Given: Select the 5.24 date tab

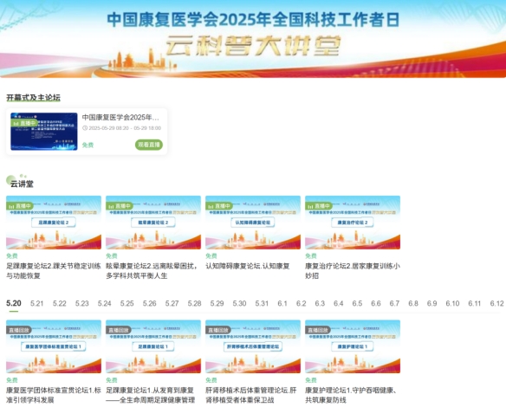Looking at the screenshot, I should (104, 304).
